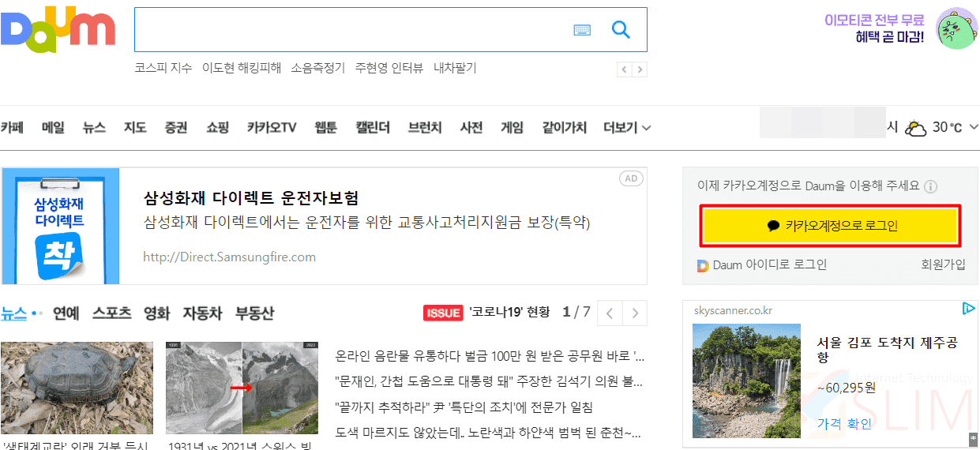Select the 스포츠 news tab
Image resolution: width=980 pixels, height=450 pixels.
[x=112, y=313]
